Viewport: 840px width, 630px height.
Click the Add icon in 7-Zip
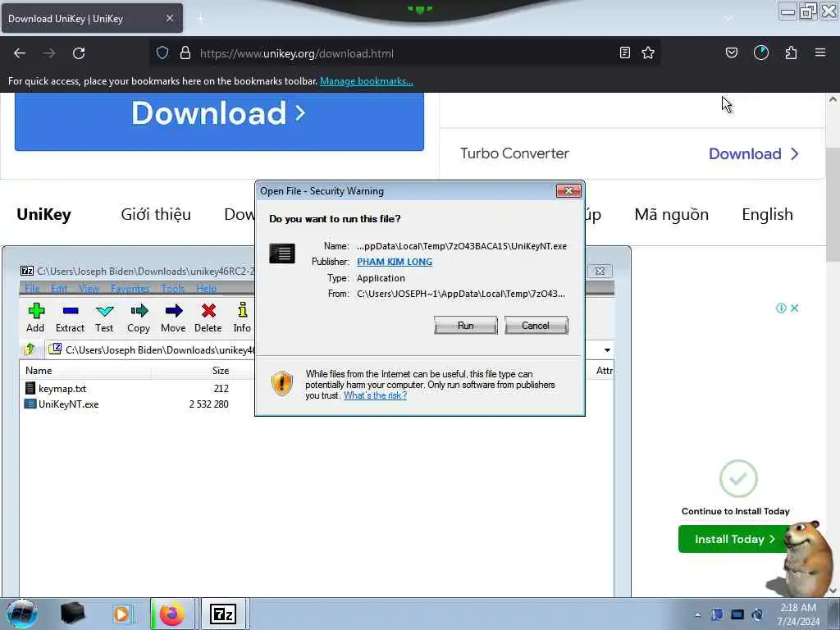(35, 317)
